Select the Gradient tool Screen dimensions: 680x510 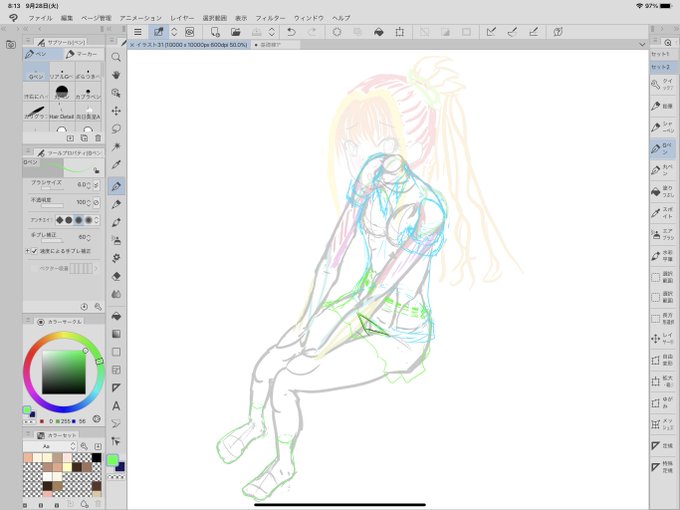(116, 334)
